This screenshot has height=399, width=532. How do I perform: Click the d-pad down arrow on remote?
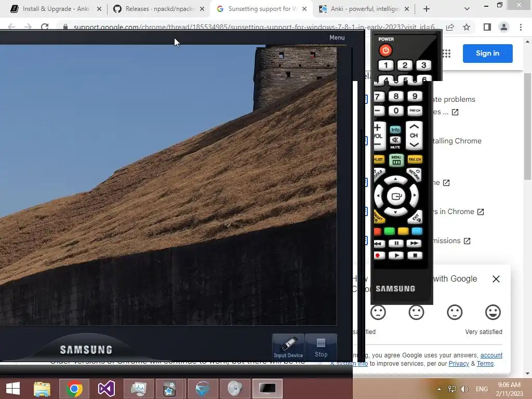tap(395, 212)
